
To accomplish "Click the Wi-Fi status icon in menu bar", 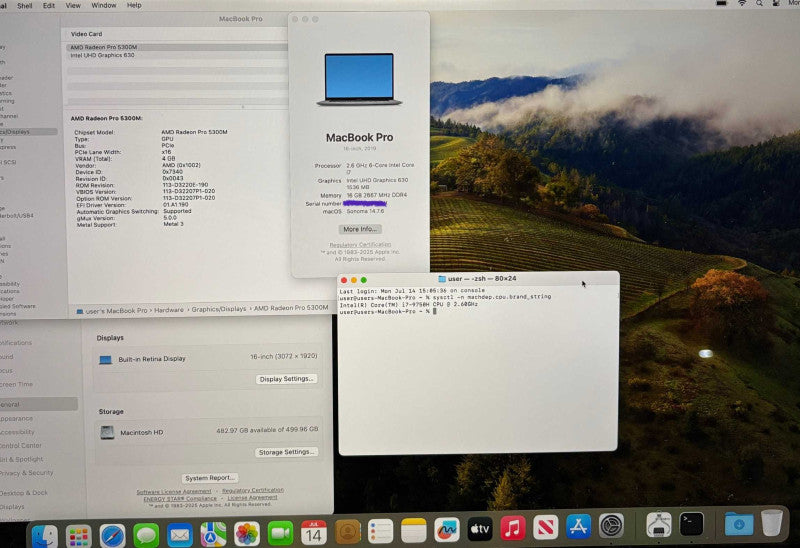I will (x=742, y=3).
